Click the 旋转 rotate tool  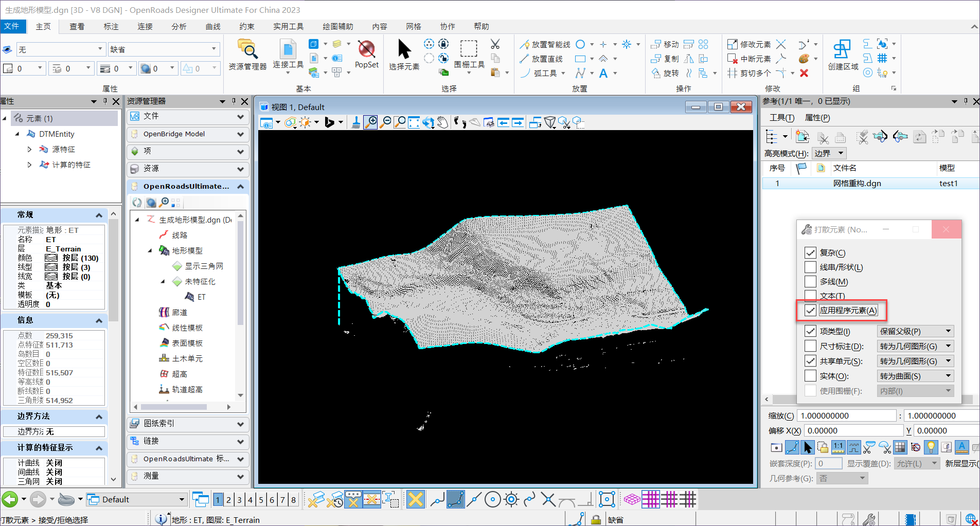665,74
